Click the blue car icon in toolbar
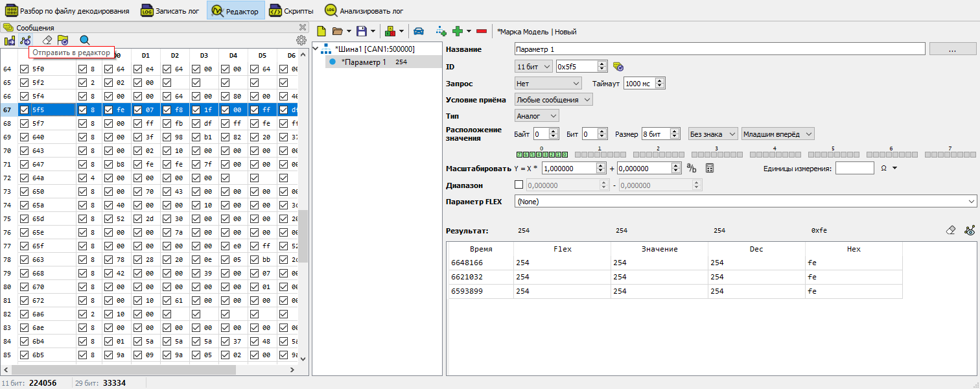Viewport: 980px width, 389px height. 419,31
